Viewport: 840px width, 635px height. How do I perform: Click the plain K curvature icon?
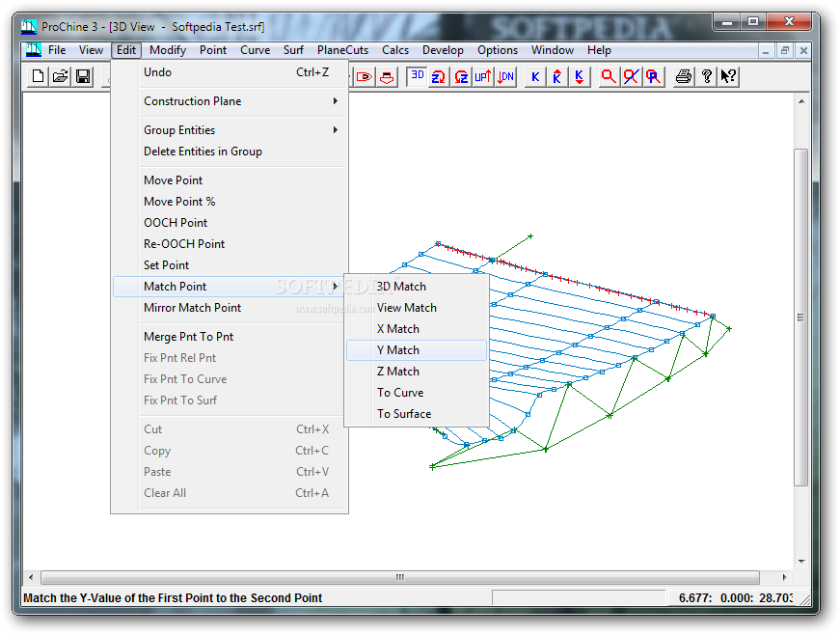535,76
